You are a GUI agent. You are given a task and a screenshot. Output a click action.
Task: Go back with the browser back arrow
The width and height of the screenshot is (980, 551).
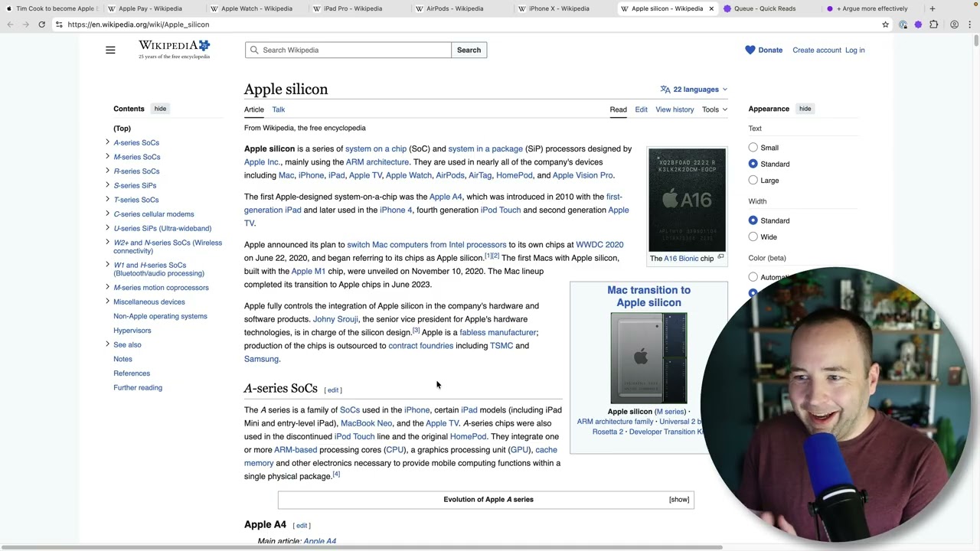(x=10, y=24)
